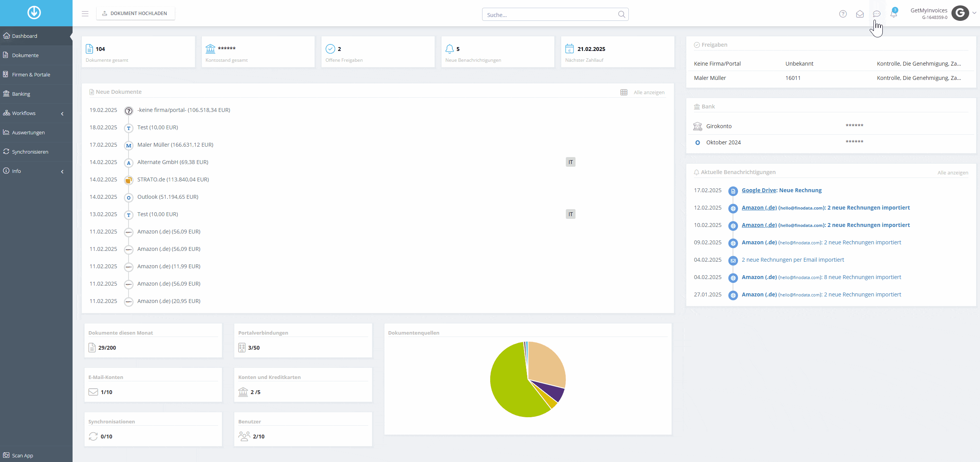The height and width of the screenshot is (462, 980).
Task: Open the mail envelope icon in header
Action: pos(860,14)
